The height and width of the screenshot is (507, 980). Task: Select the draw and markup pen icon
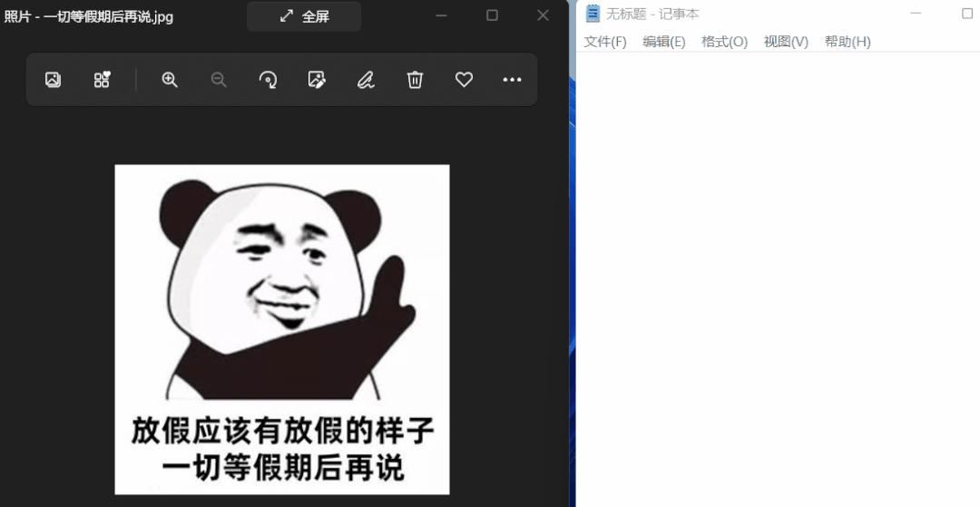[366, 79]
